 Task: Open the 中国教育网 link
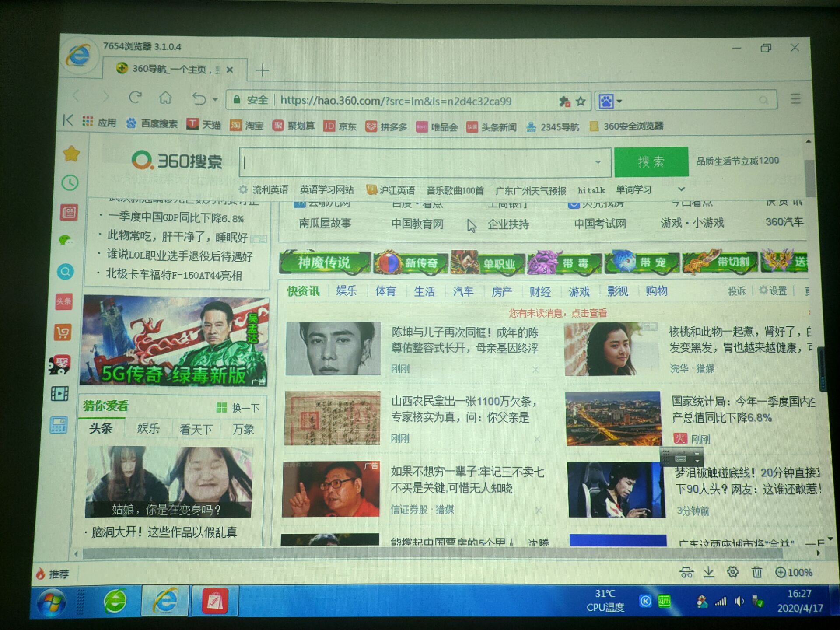417,224
